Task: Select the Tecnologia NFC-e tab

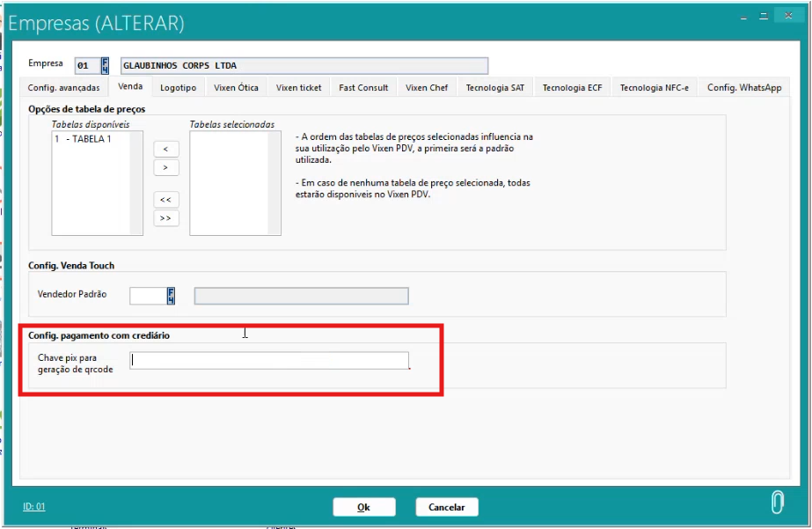Action: (x=654, y=88)
